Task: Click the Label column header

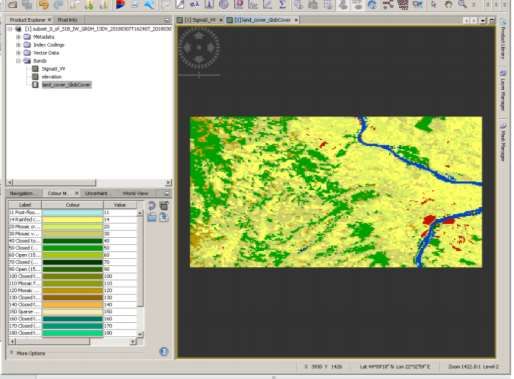Action: [25, 205]
